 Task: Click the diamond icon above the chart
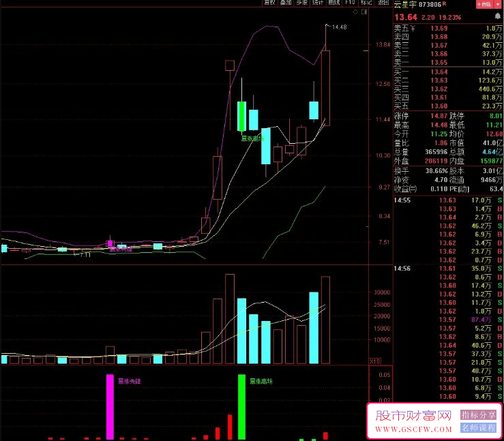(355, 12)
